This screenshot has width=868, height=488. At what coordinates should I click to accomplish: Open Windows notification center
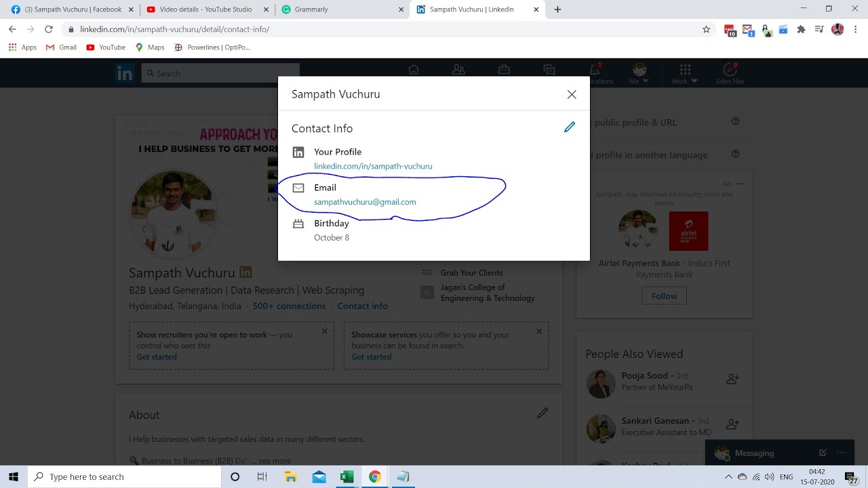[850, 476]
